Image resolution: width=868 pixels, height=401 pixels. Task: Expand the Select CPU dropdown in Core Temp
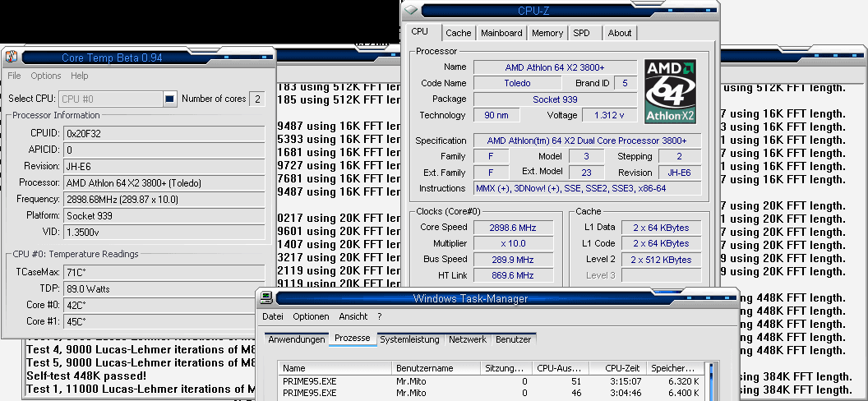tap(169, 99)
